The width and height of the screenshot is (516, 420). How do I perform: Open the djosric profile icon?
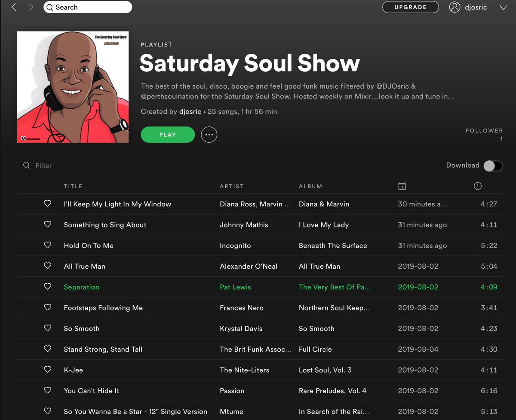point(455,7)
